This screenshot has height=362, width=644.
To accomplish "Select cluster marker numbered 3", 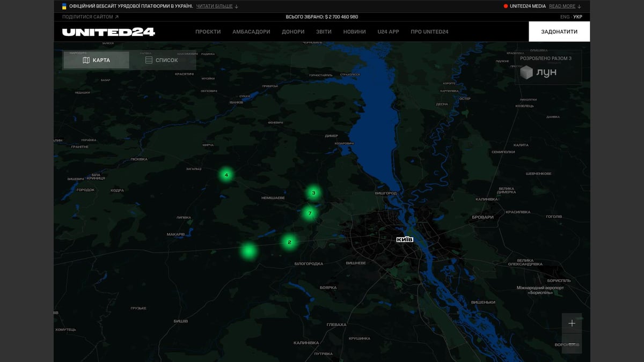I will click(x=313, y=193).
